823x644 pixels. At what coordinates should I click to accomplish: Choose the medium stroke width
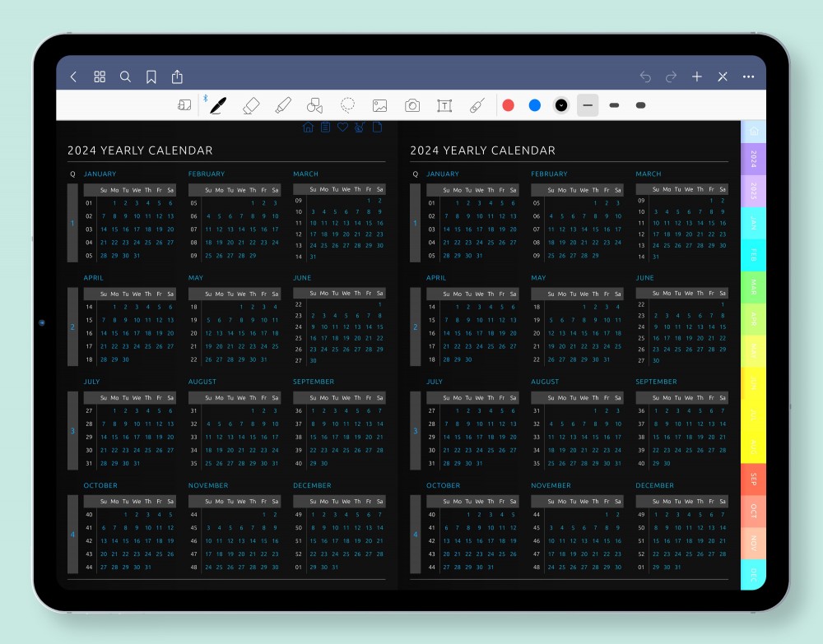[614, 105]
